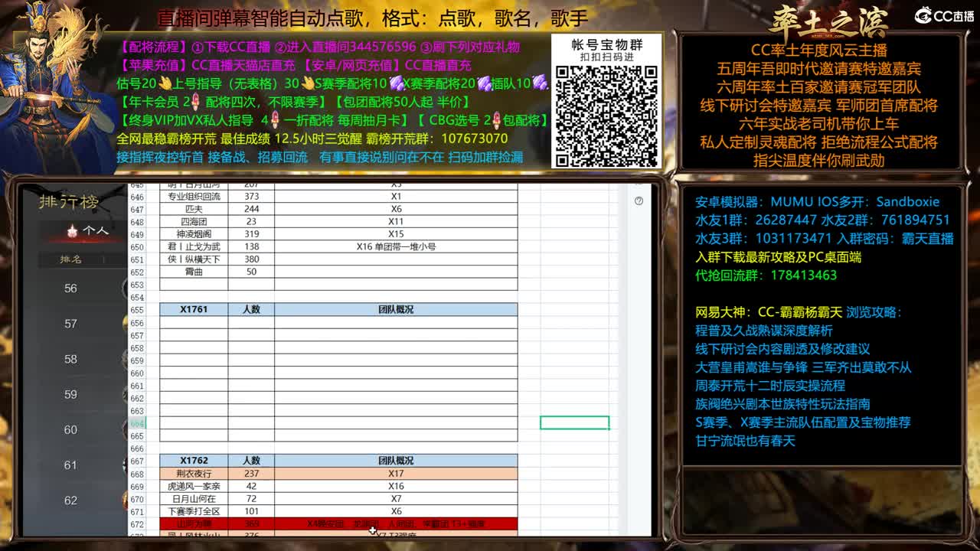The image size is (980, 551).
Task: Click the 排行榜 panel title
Action: 69,202
